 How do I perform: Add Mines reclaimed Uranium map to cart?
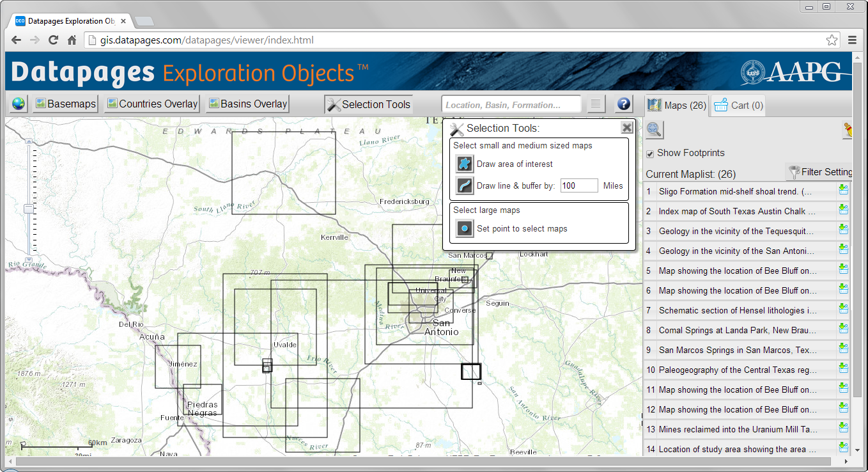pyautogui.click(x=843, y=429)
